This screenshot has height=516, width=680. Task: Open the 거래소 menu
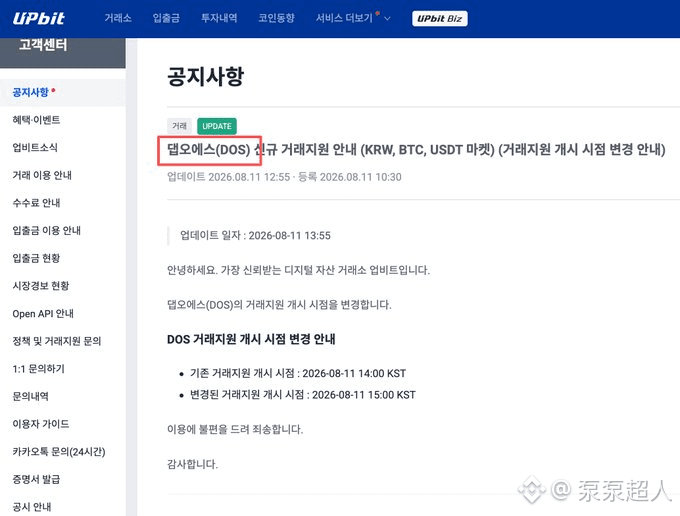(x=118, y=18)
